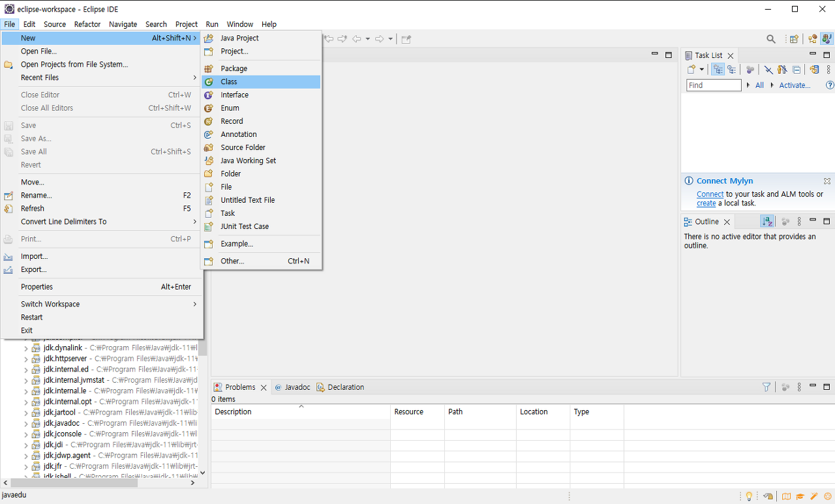Choose Import... from the File menu
This screenshot has width=835, height=504.
click(x=101, y=256)
